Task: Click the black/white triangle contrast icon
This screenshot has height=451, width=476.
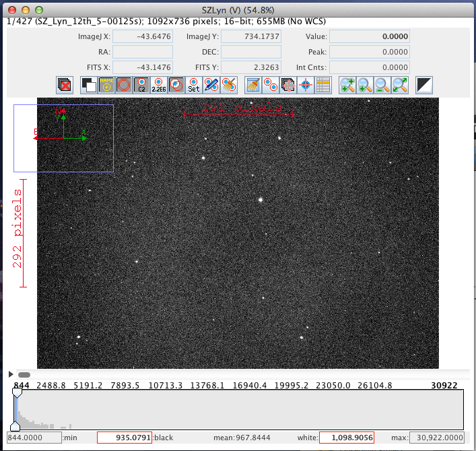Action: coord(424,85)
